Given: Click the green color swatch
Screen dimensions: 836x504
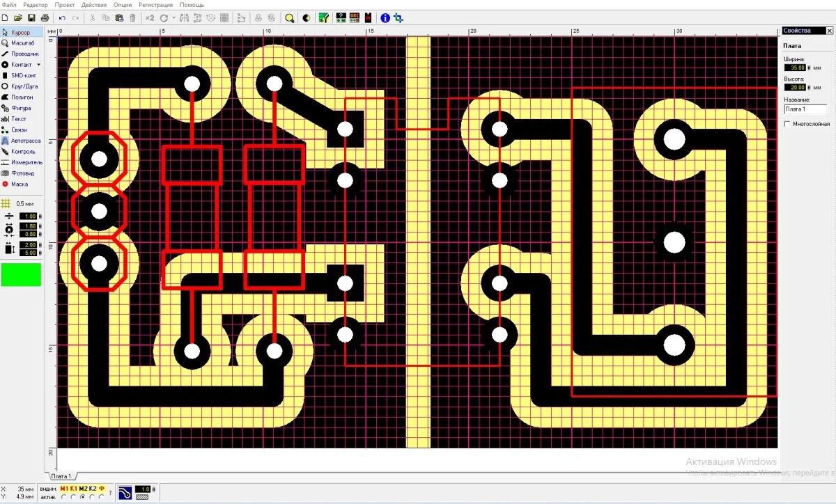Looking at the screenshot, I should 21,274.
